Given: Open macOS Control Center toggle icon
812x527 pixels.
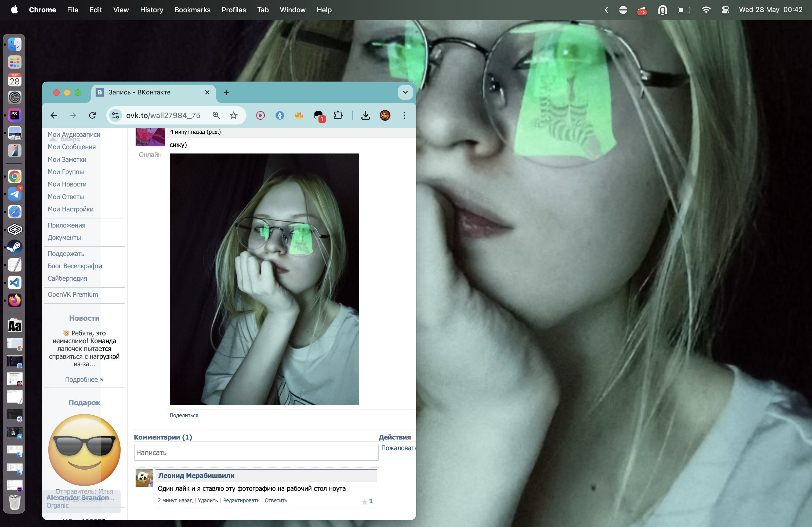Looking at the screenshot, I should 725,10.
